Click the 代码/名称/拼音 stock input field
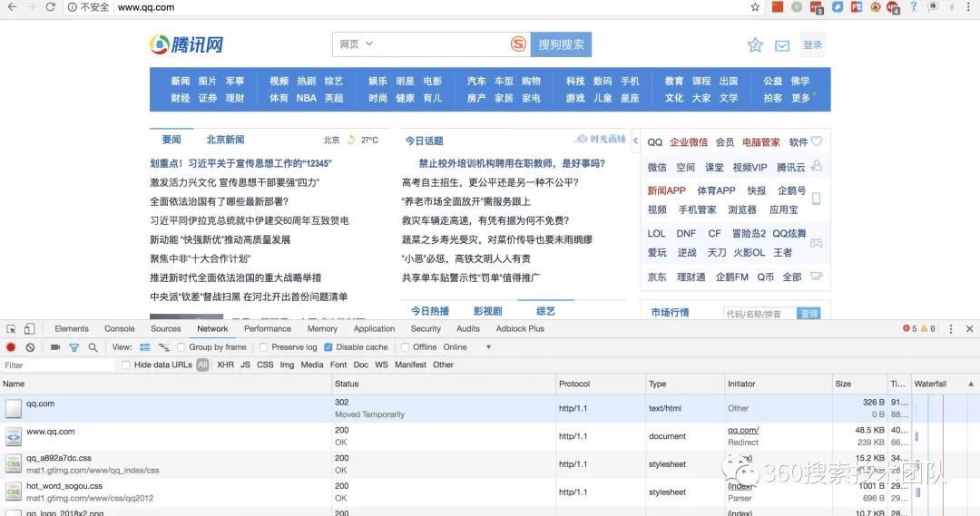Image resolution: width=980 pixels, height=516 pixels. click(760, 314)
